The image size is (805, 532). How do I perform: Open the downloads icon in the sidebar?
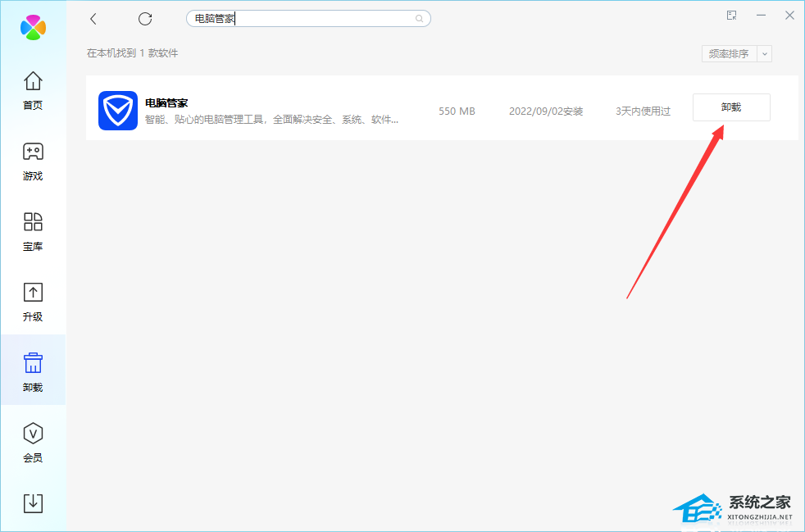pos(33,503)
